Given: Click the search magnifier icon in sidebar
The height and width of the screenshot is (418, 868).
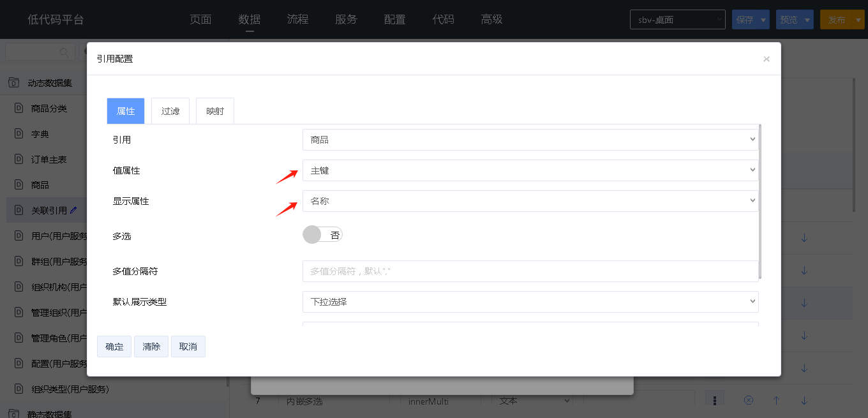Looking at the screenshot, I should tap(64, 52).
